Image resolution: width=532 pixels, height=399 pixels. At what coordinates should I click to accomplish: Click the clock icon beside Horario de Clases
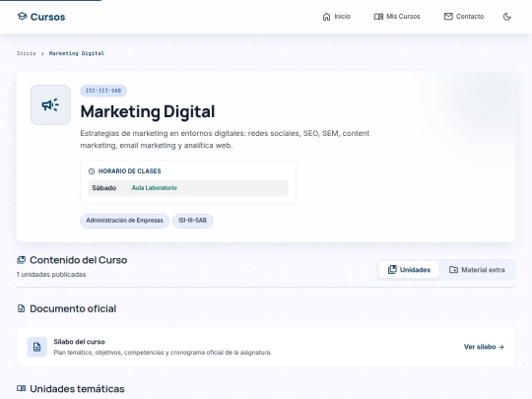[92, 171]
